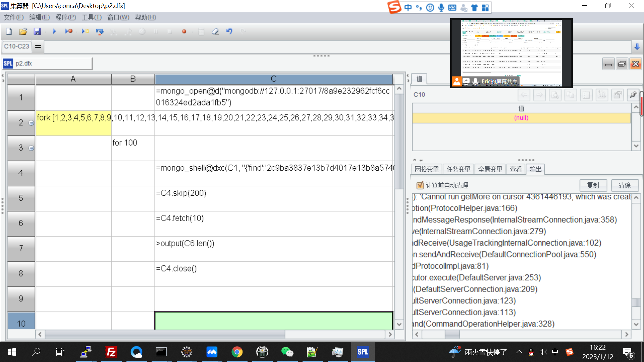Screen dimensions: 644x362
Task: Click the eraser clear icon
Action: pos(215,32)
